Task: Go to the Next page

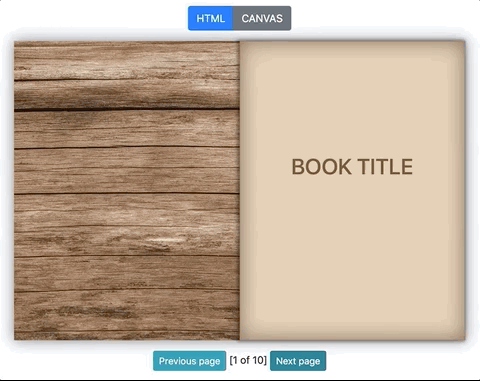Action: tap(298, 361)
